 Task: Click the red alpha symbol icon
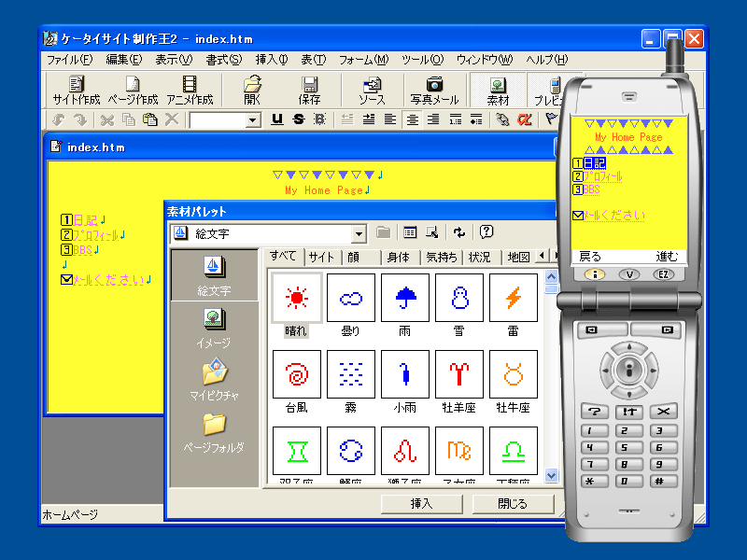pos(525,119)
